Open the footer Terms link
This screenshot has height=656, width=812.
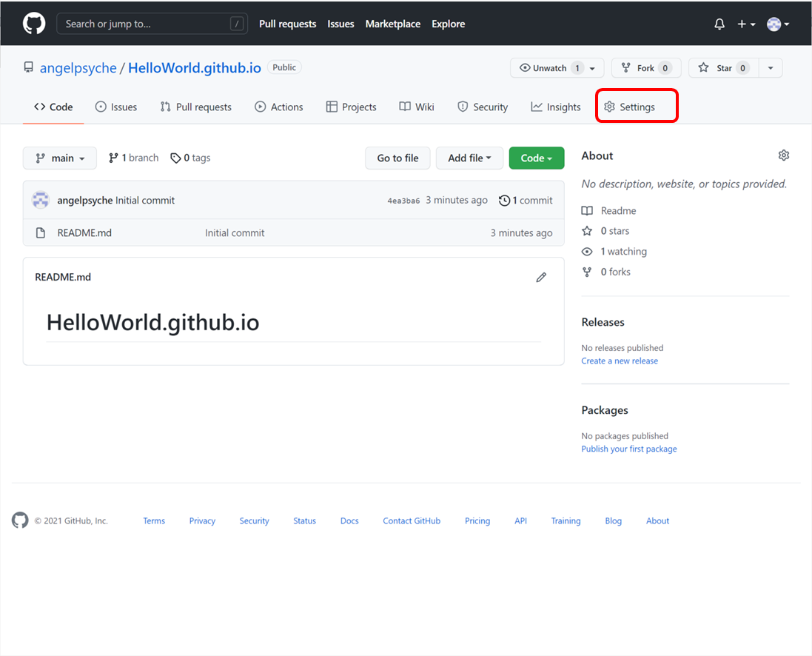pyautogui.click(x=154, y=521)
